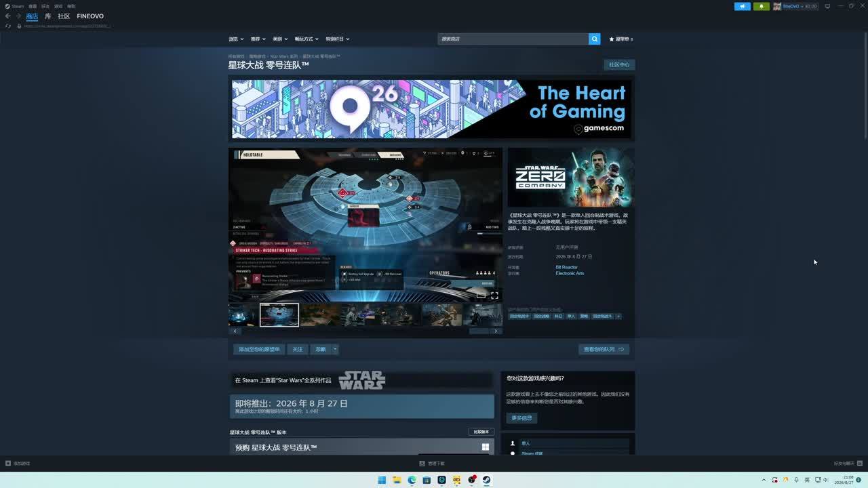Open the 好友 menu
868x488 pixels.
point(45,6)
